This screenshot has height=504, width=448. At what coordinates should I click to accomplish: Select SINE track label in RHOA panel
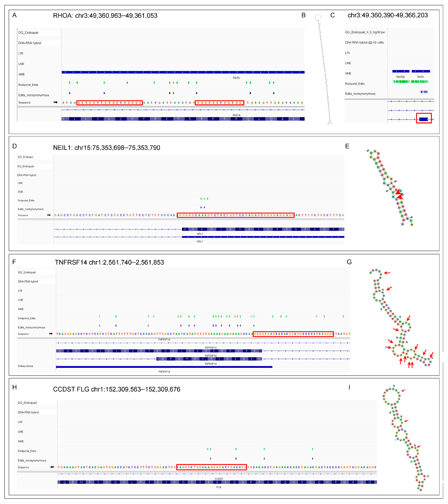21,74
